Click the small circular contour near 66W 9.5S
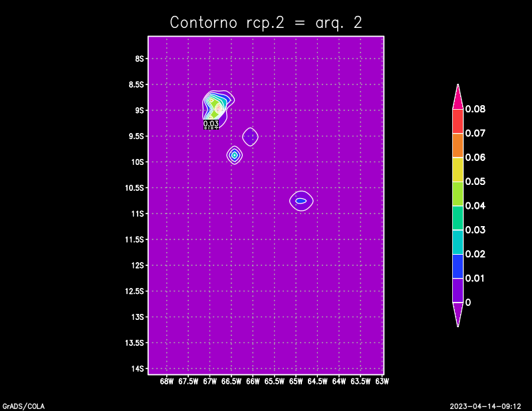This screenshot has width=532, height=411. [249, 136]
